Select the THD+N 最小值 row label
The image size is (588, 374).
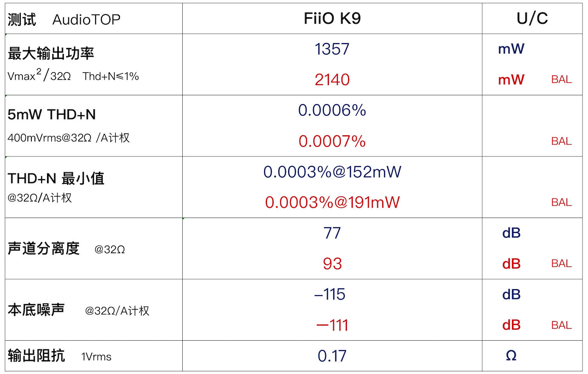point(56,178)
